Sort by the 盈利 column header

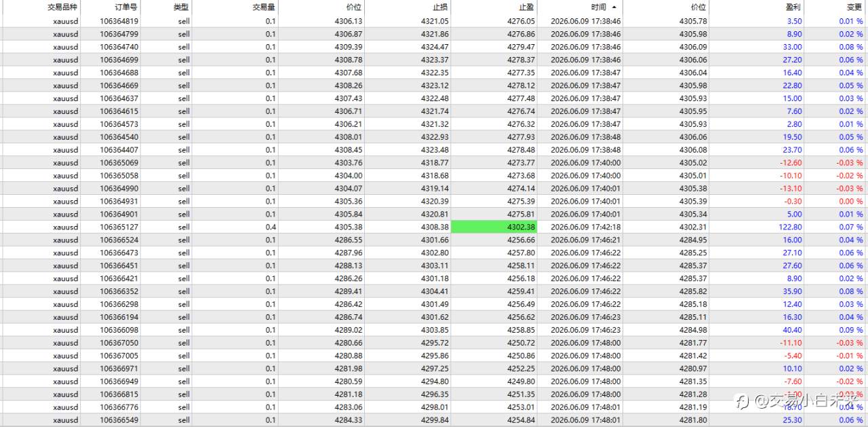(793, 7)
